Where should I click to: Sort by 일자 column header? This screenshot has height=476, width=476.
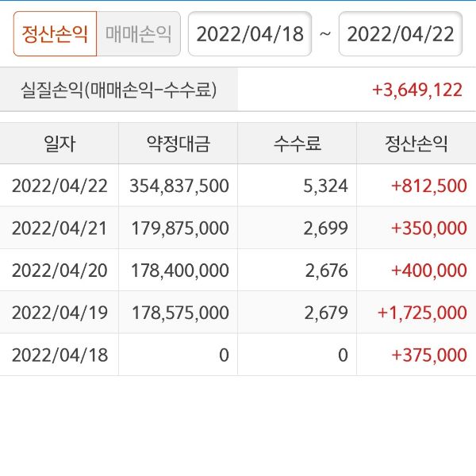(59, 144)
